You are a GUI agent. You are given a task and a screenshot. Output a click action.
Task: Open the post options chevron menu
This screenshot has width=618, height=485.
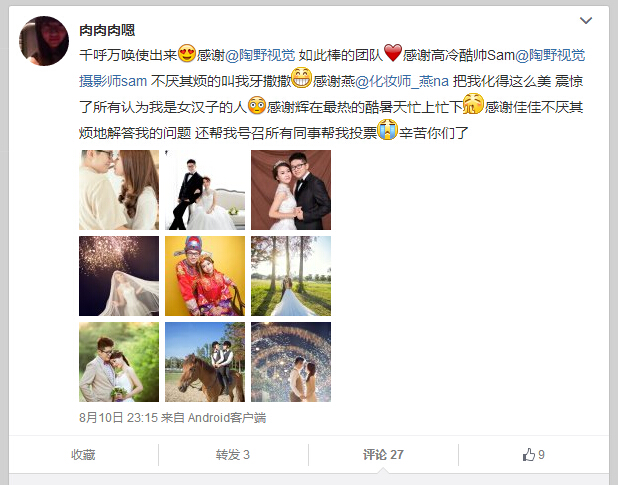coord(586,20)
